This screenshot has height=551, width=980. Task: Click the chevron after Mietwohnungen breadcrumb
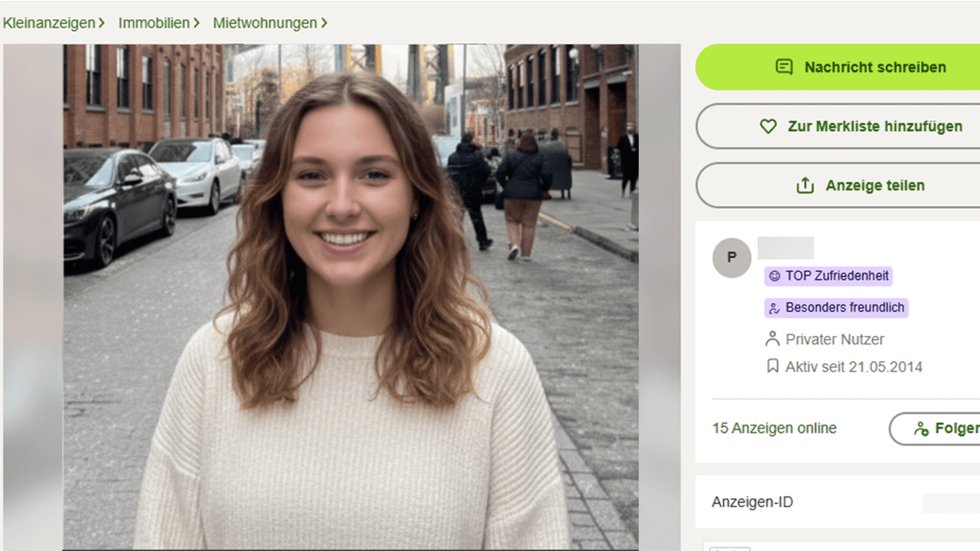[x=324, y=23]
